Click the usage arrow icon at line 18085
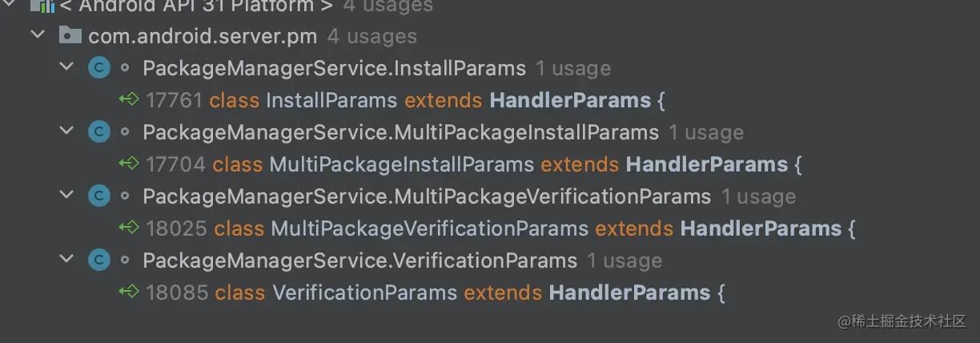Screen dimensions: 980x343 (129, 293)
